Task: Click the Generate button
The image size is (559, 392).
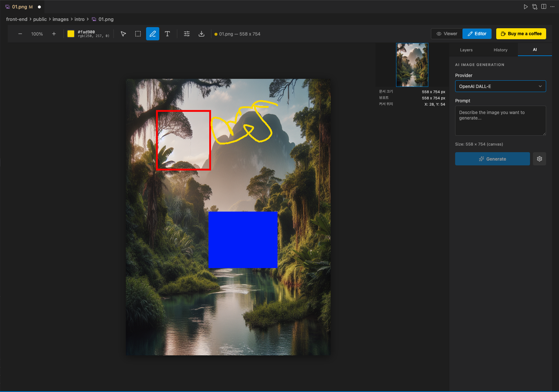Action: 492,158
